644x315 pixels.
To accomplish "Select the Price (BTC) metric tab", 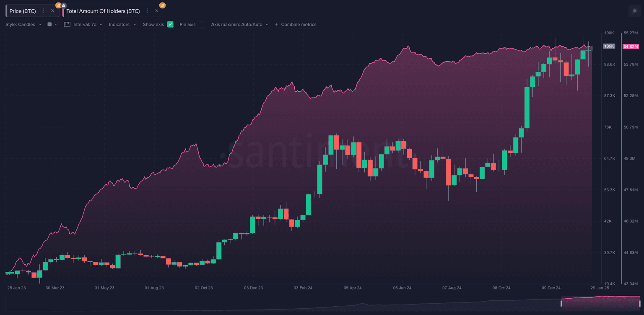I will click(23, 11).
